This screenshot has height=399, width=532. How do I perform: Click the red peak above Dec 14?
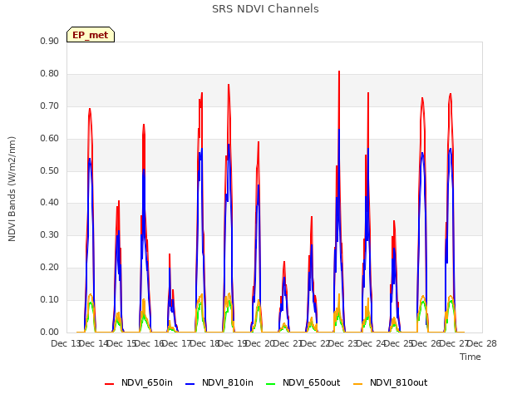[90, 110]
